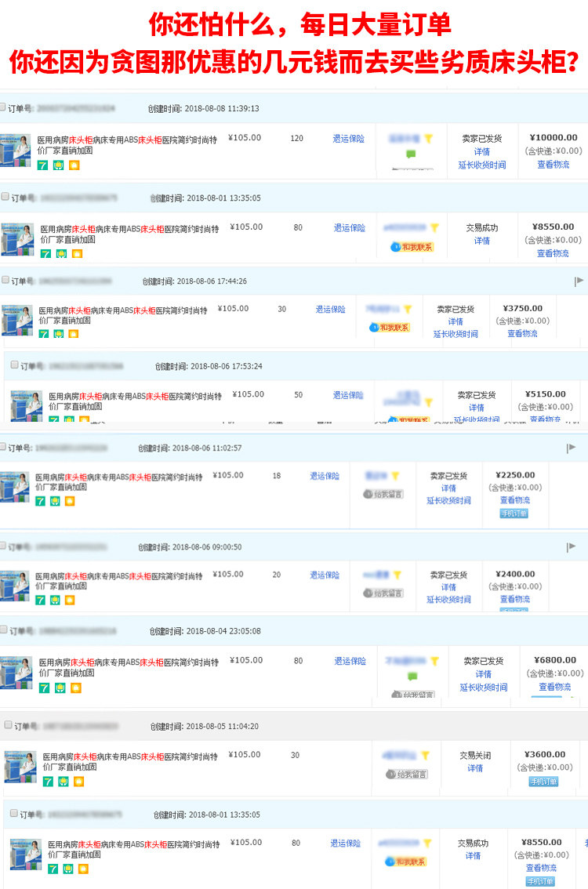View 查看物流 for the ¥3750.00 order
The height and width of the screenshot is (889, 588).
[x=522, y=333]
